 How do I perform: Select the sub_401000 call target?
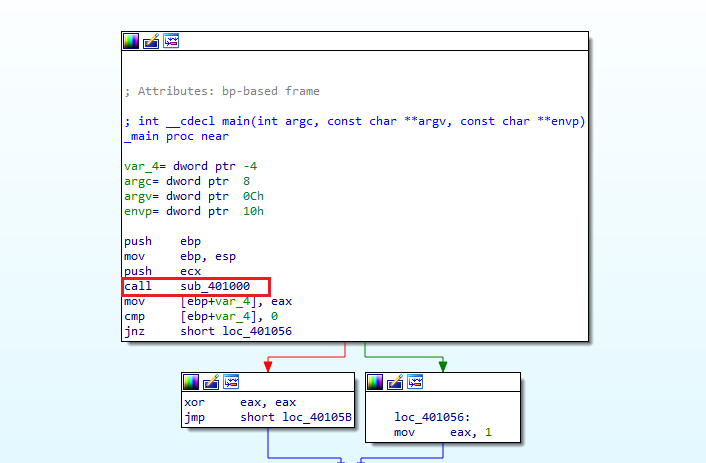point(215,286)
